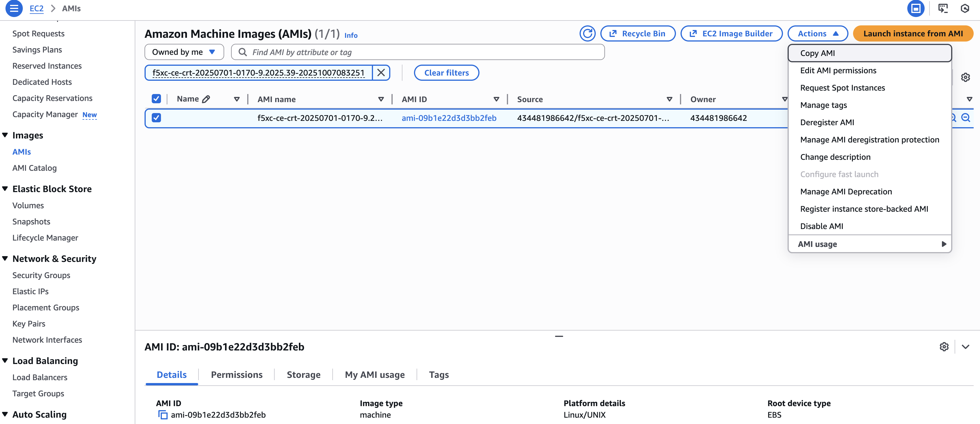Open the Source column sort dropdown
The width and height of the screenshot is (980, 424).
(670, 99)
